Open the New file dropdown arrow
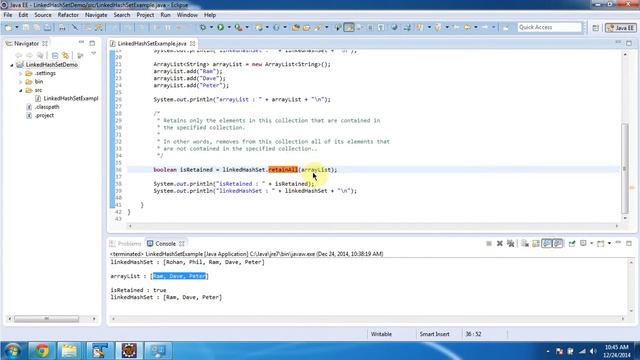The image size is (640, 360). point(16,27)
